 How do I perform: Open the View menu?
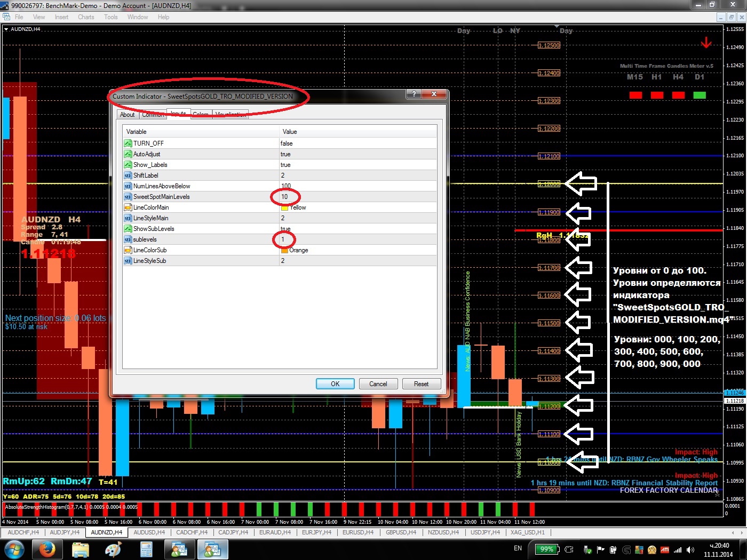point(39,17)
